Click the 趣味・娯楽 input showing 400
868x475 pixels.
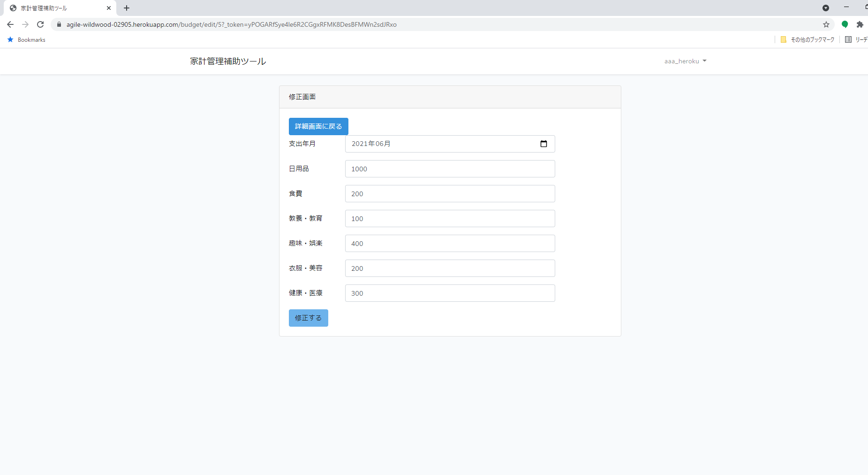450,243
